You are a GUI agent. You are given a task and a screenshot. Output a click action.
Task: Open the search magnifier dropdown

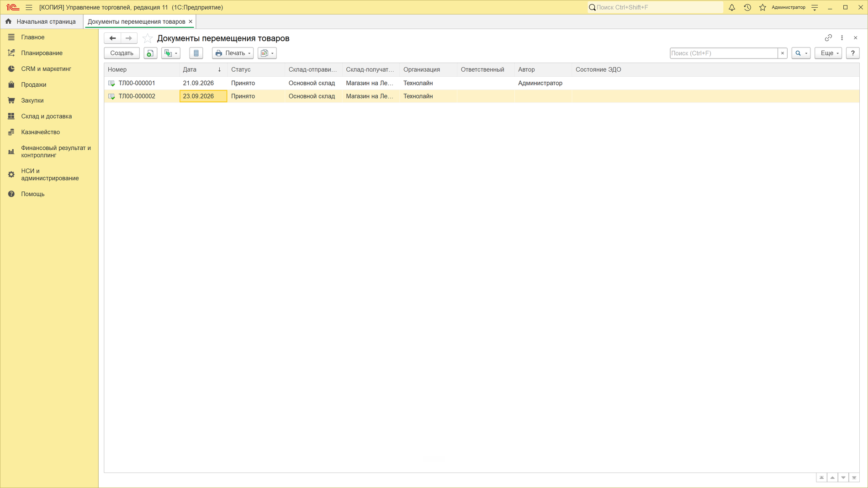coord(801,53)
